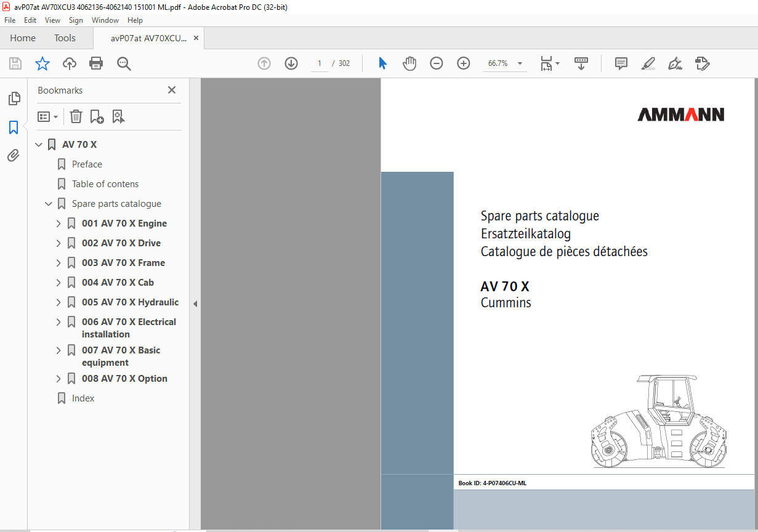This screenshot has height=532, width=758.
Task: Open fit page width options icon
Action: pyautogui.click(x=549, y=63)
